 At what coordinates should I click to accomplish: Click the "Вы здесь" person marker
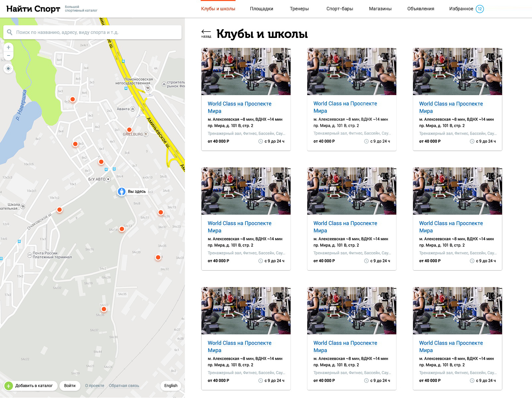coord(122,192)
